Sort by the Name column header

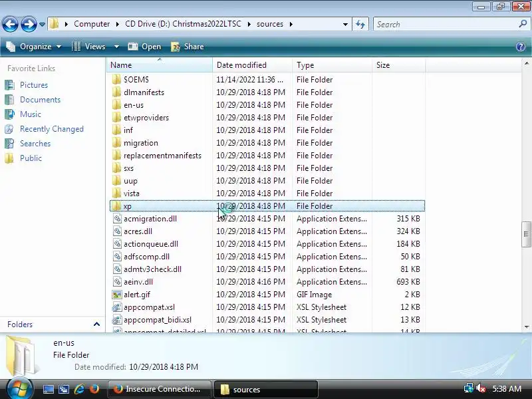tap(160, 65)
